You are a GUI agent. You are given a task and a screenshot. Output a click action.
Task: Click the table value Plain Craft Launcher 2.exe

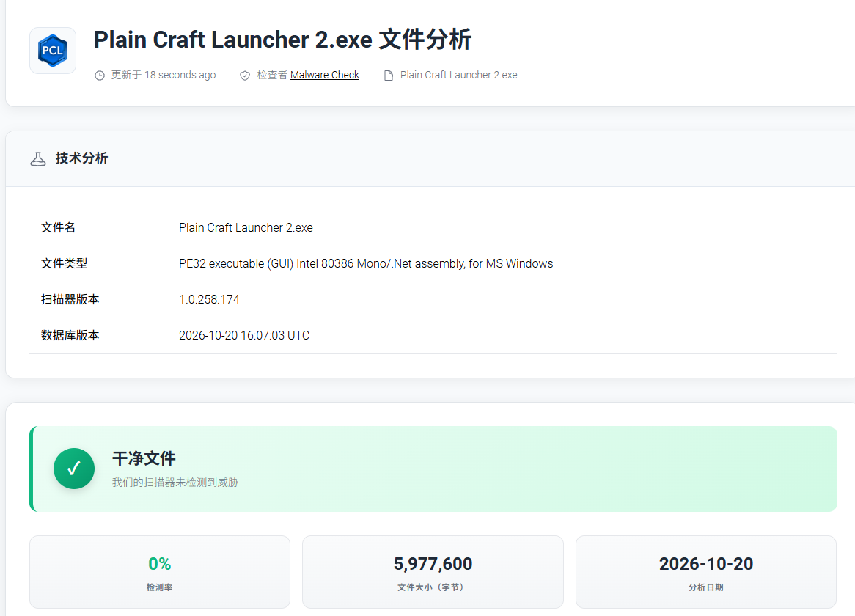(x=246, y=227)
